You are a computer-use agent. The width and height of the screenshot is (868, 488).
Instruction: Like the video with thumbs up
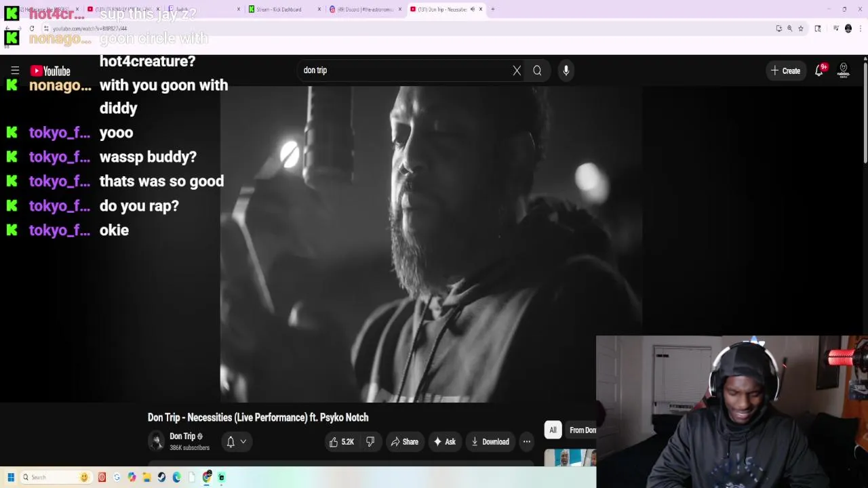[342, 442]
